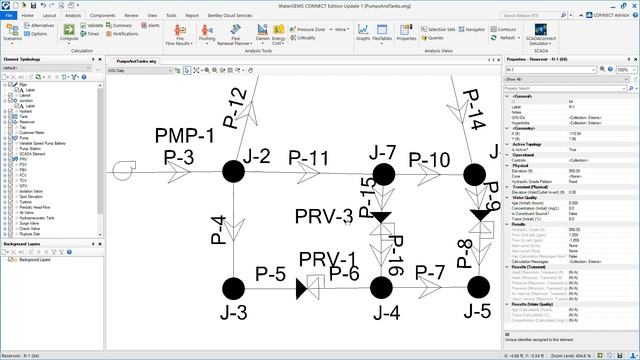Toggle the Check Valve checkbox
The image size is (640, 360).
pos(11,229)
